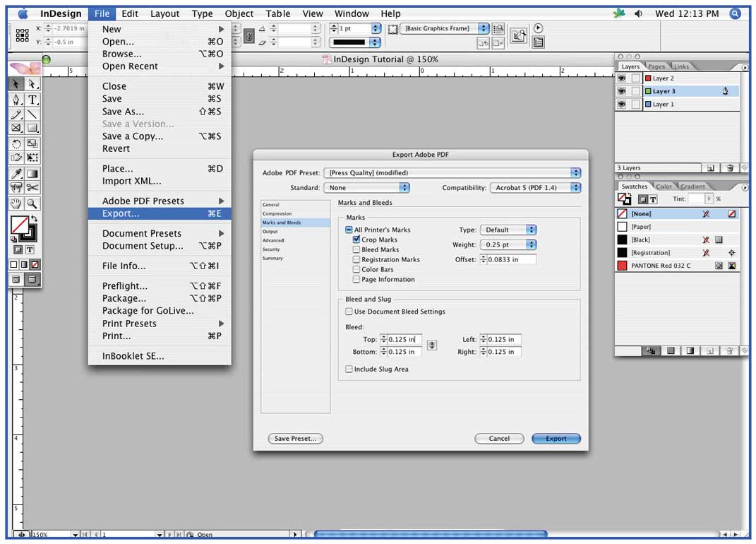Click the Offset value field
The image size is (756, 544).
pos(511,260)
